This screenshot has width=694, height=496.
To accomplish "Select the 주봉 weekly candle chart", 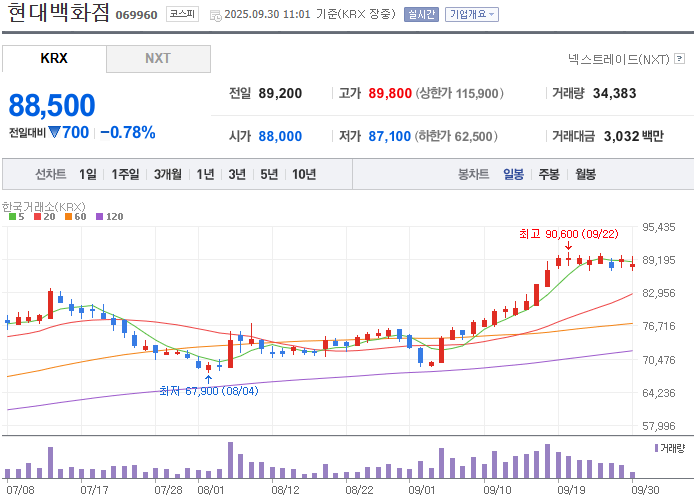I will coord(549,174).
